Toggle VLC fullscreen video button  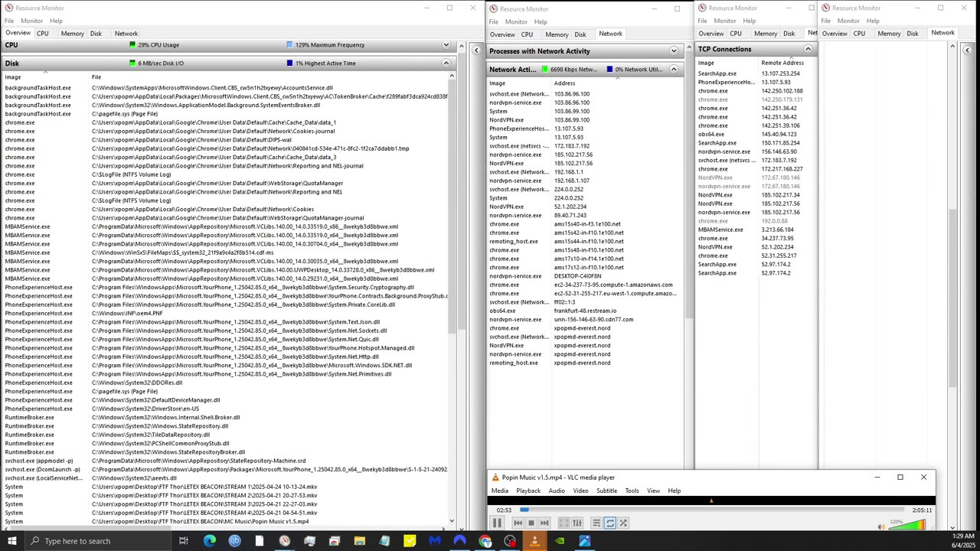pos(563,523)
